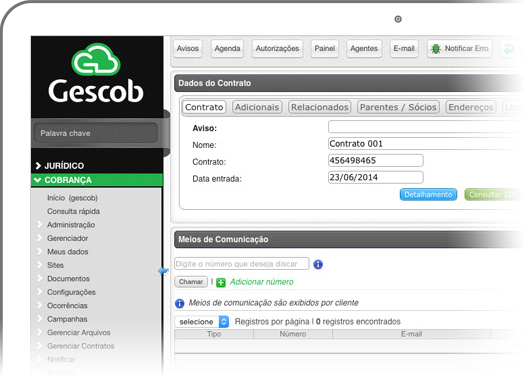Select the Relacionados tab
Screen dimensions: 530x380
coord(319,107)
